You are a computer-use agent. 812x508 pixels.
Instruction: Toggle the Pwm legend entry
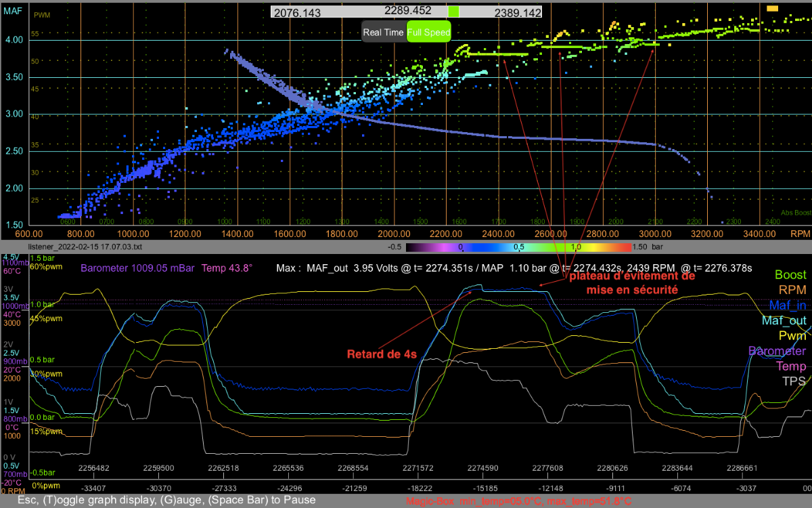pyautogui.click(x=792, y=335)
